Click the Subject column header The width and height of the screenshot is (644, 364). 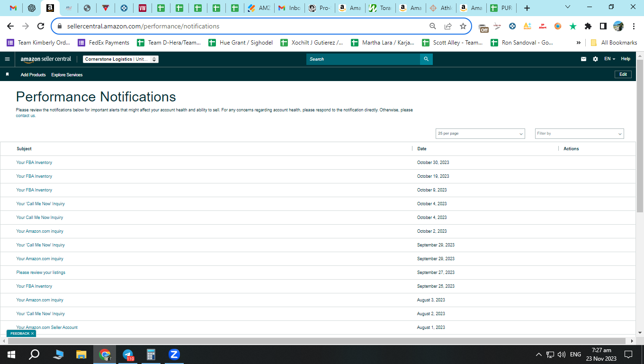click(24, 149)
